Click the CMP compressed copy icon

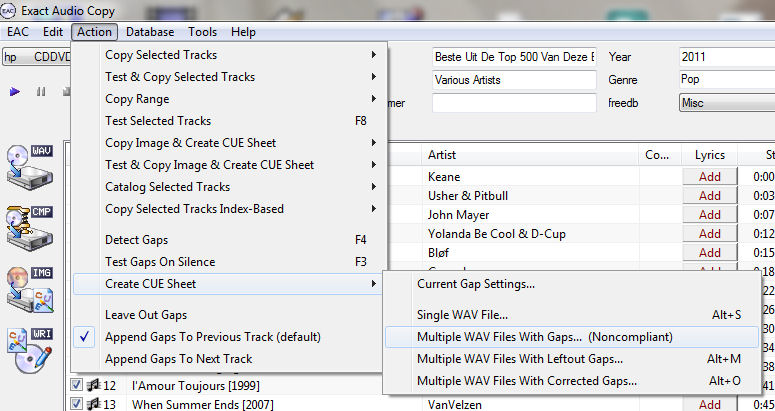click(30, 228)
